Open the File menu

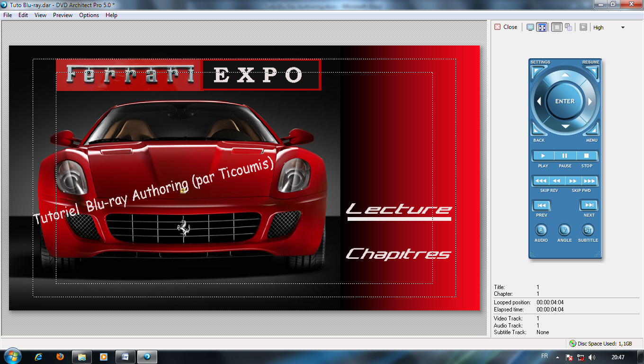click(x=8, y=15)
